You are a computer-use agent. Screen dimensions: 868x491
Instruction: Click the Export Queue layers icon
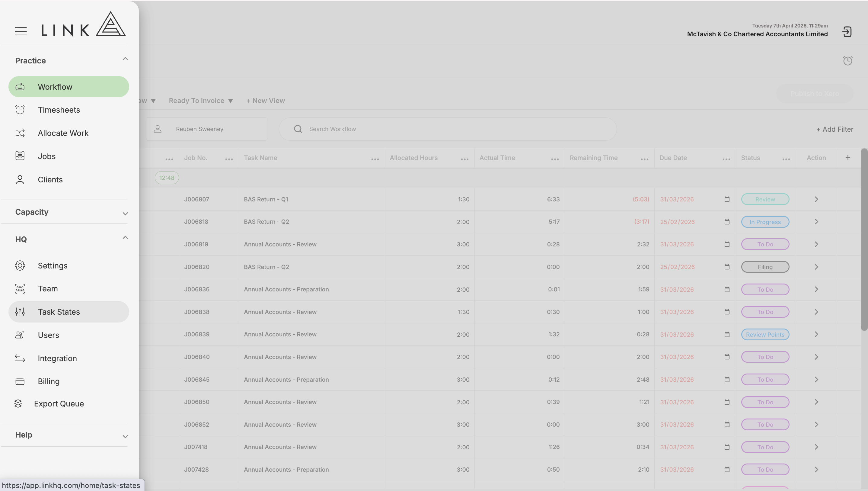click(x=18, y=404)
